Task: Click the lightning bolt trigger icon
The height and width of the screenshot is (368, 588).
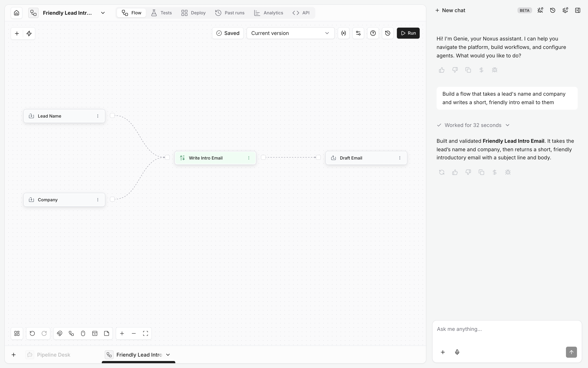Action: coord(29,33)
